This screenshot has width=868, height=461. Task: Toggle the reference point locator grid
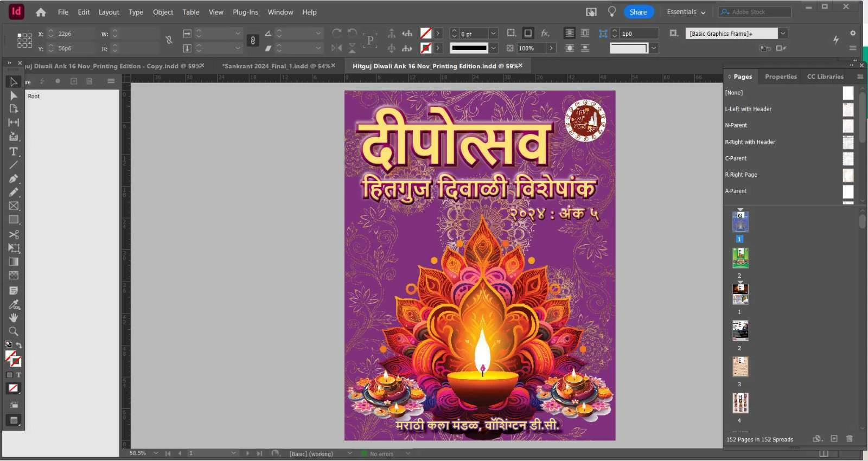(24, 41)
